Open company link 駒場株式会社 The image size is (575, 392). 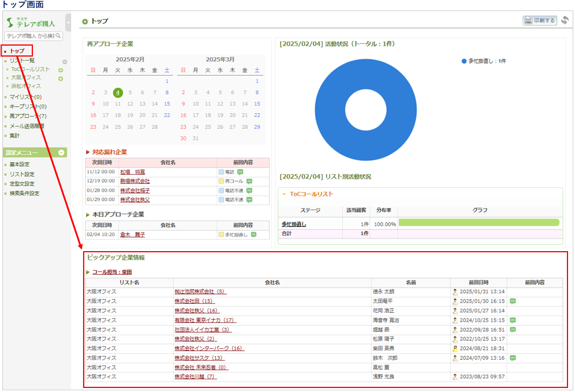[135, 181]
